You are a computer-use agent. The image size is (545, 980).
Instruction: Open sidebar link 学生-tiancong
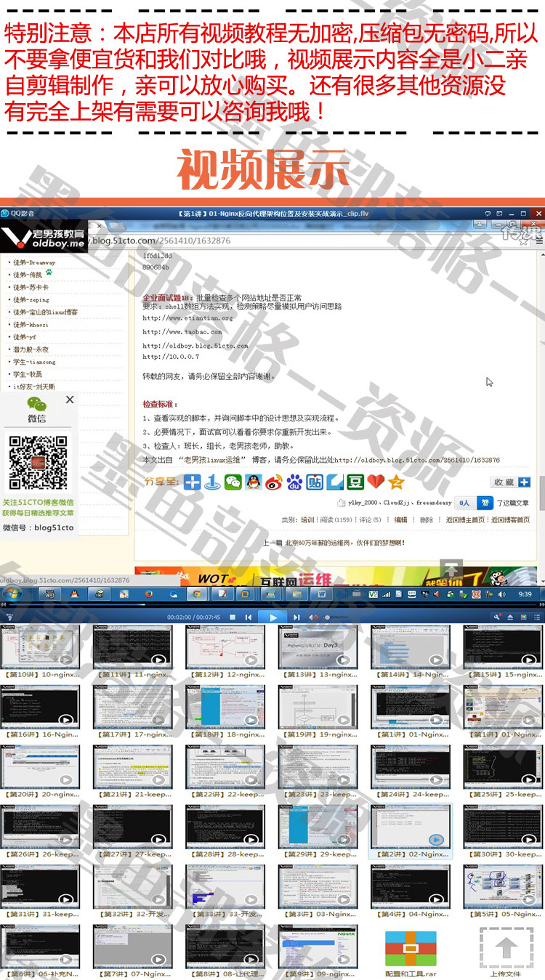coord(33,361)
